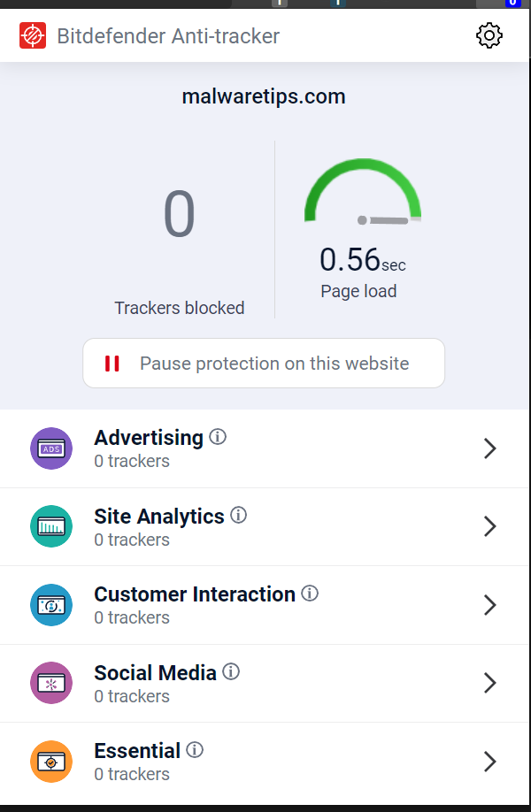Expand the Site Analytics chevron
The width and height of the screenshot is (531, 812).
point(490,526)
